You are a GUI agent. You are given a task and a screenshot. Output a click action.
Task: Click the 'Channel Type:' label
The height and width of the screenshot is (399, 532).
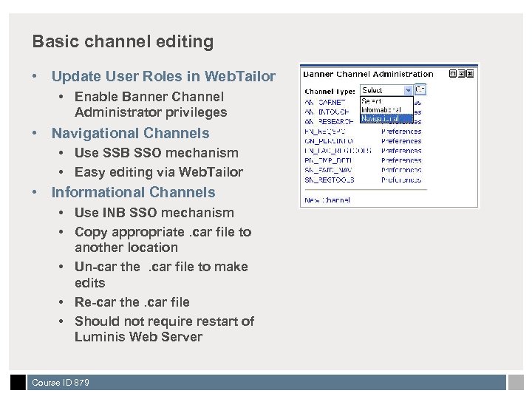[330, 92]
